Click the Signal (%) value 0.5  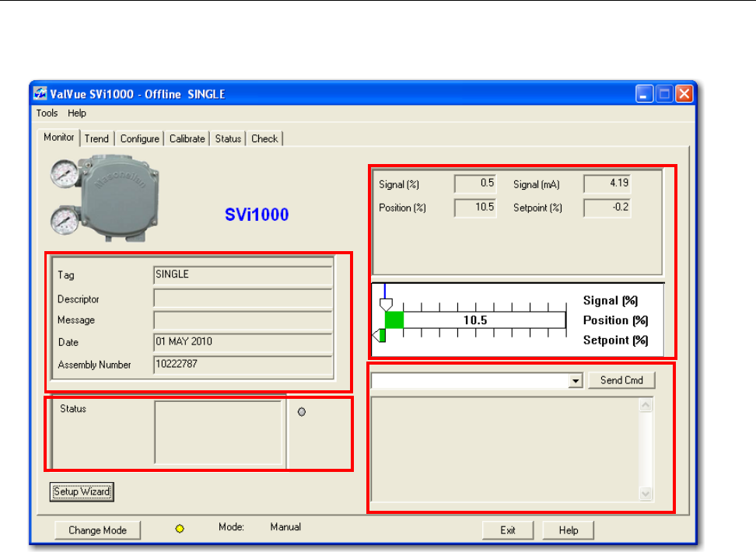click(x=475, y=183)
